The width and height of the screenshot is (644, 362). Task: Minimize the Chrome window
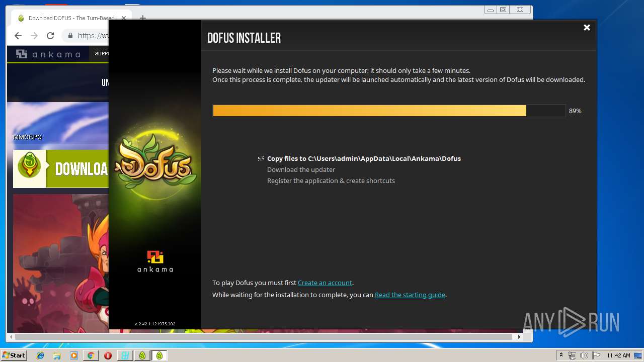490,10
